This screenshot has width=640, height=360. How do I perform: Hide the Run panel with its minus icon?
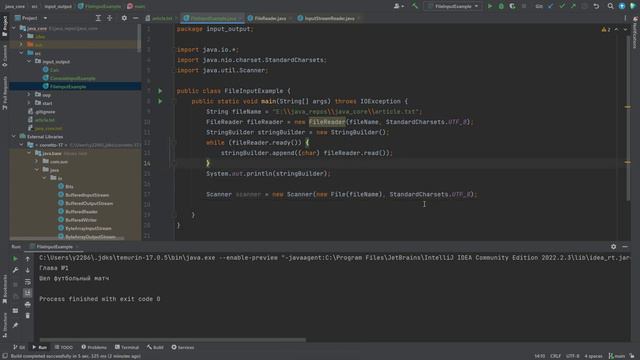(x=625, y=247)
